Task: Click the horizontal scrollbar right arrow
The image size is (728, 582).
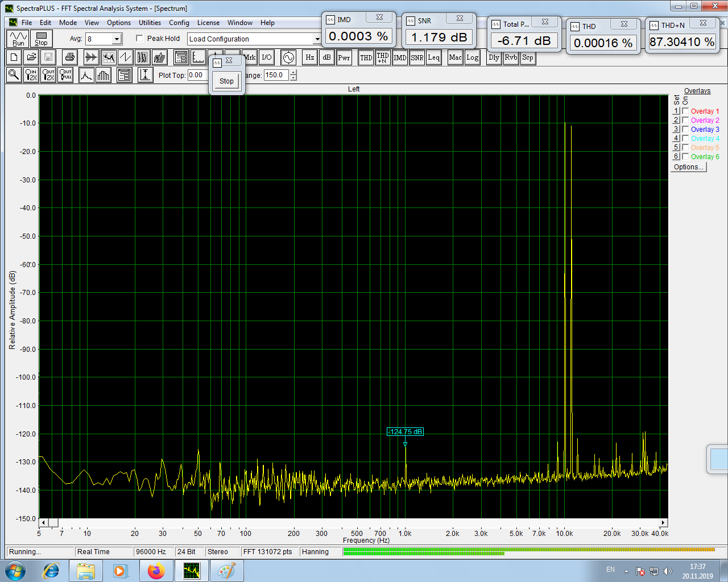Action: (x=663, y=522)
